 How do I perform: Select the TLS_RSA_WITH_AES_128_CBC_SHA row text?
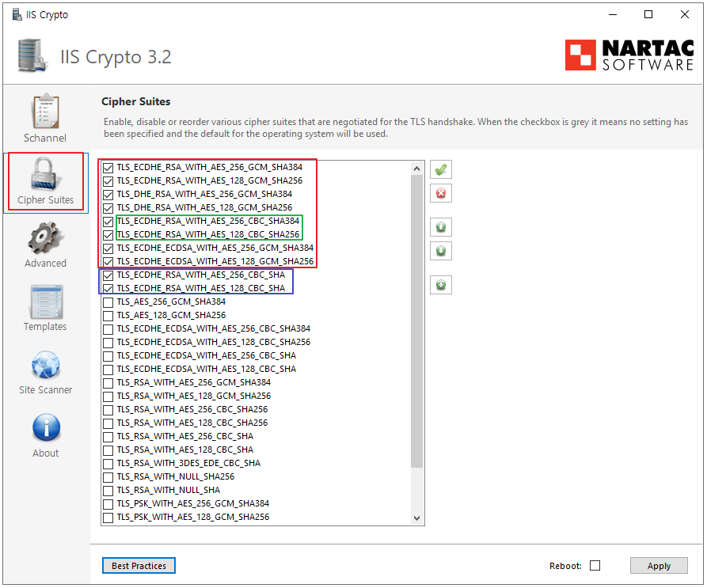tap(185, 450)
